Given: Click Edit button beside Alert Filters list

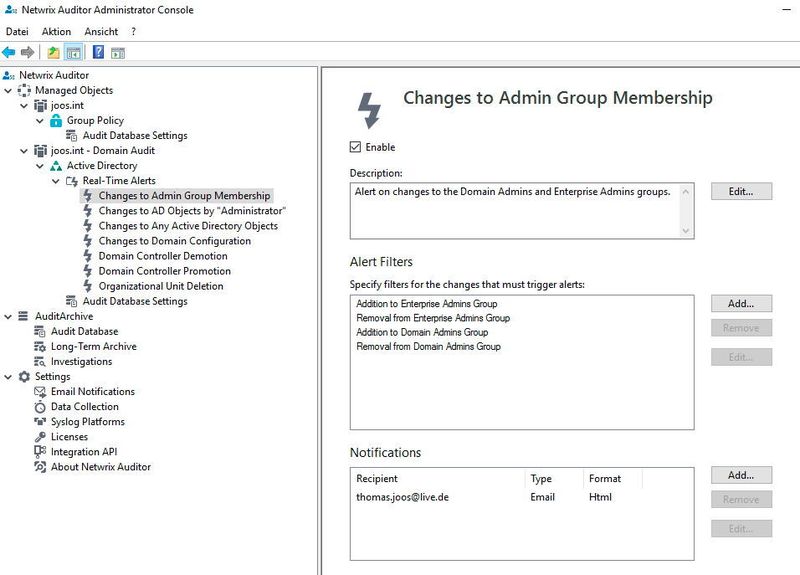Looking at the screenshot, I should [741, 357].
